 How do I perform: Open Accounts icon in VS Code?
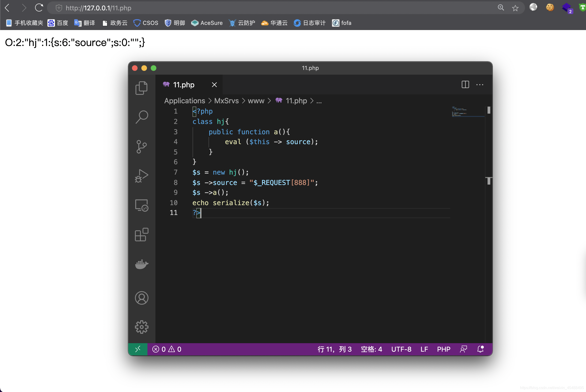pyautogui.click(x=142, y=298)
